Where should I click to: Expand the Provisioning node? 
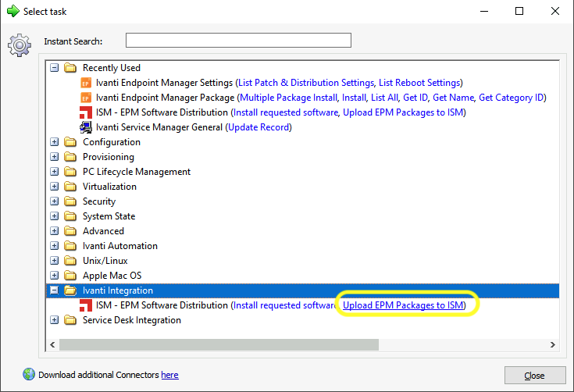[x=54, y=157]
